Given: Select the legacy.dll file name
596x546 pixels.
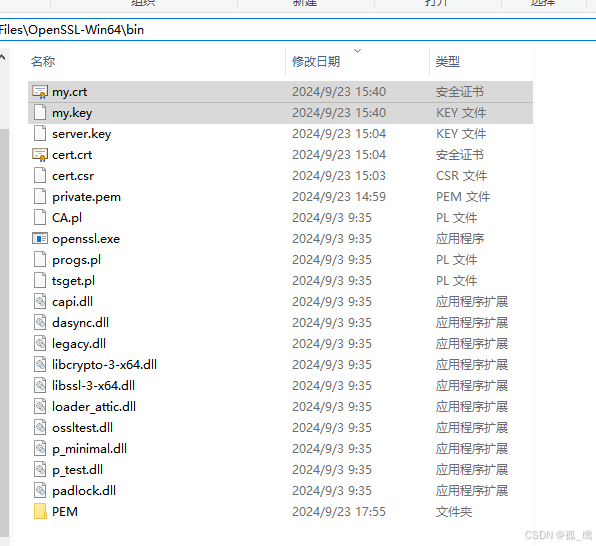Looking at the screenshot, I should (79, 344).
